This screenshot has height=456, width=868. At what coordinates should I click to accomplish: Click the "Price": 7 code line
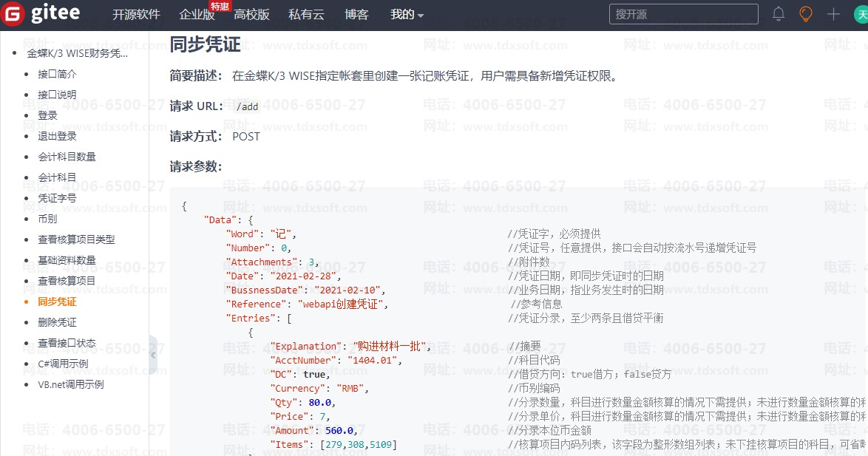pos(300,416)
